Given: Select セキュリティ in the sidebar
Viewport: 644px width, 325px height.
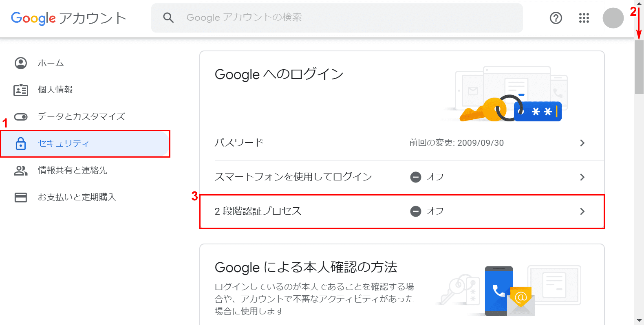Looking at the screenshot, I should coord(85,143).
